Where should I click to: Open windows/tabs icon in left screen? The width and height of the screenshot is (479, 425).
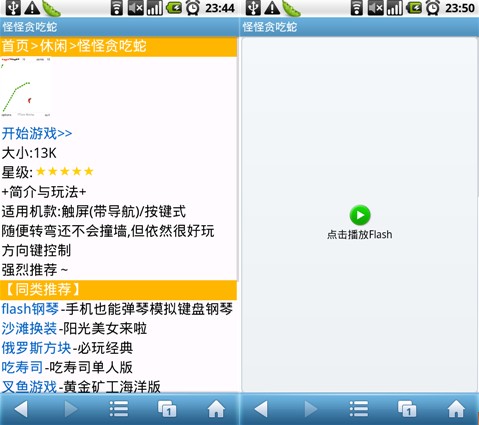coord(167,409)
